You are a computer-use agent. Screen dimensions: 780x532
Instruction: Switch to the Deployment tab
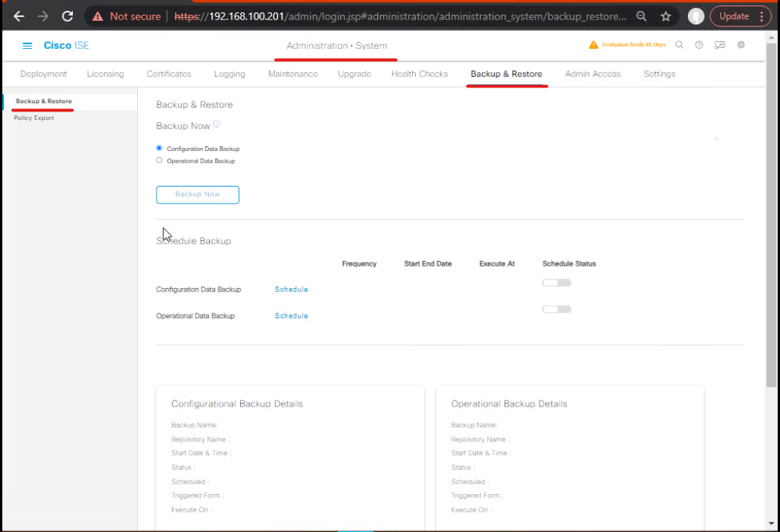point(43,74)
